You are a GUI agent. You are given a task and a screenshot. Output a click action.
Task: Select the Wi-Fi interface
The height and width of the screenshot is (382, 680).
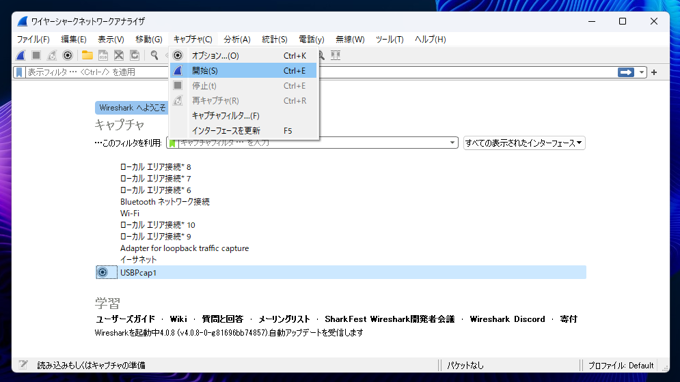pyautogui.click(x=130, y=213)
